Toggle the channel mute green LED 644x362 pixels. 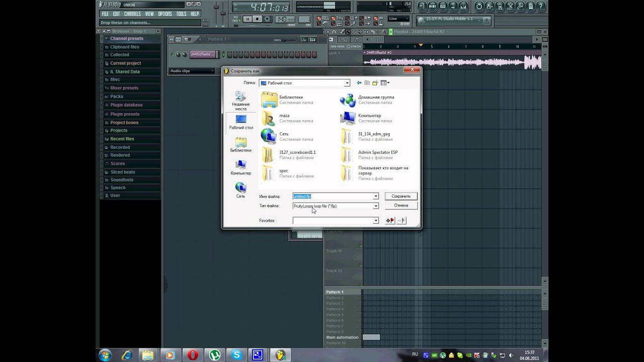172,54
